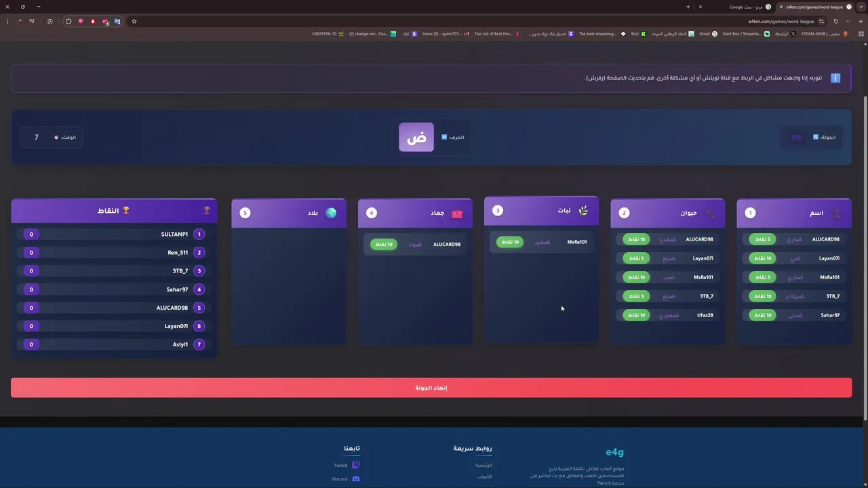Screen dimensions: 868x488
Task: Click Ren_511 in the points leaderboard
Action: 178,253
